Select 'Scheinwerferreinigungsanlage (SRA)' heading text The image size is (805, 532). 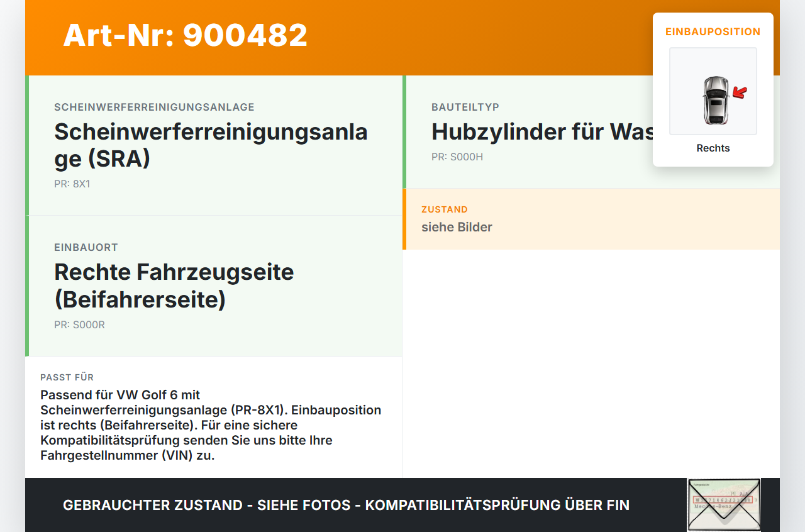click(211, 145)
